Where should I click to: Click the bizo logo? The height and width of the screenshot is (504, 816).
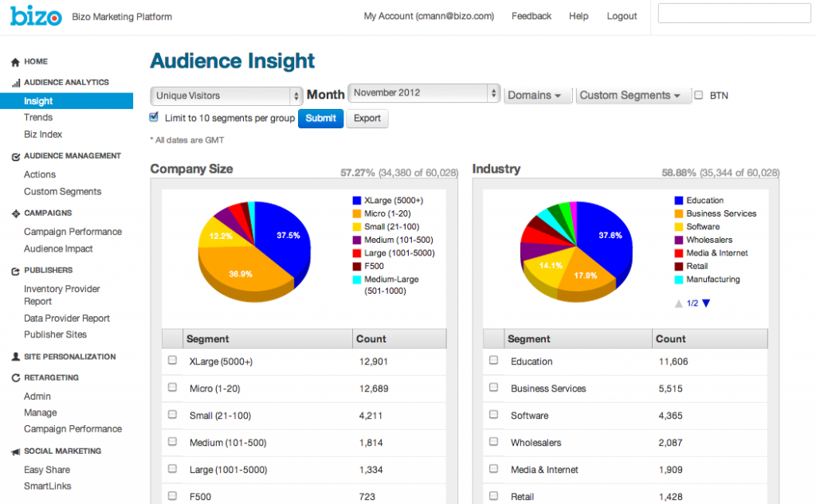pos(36,16)
